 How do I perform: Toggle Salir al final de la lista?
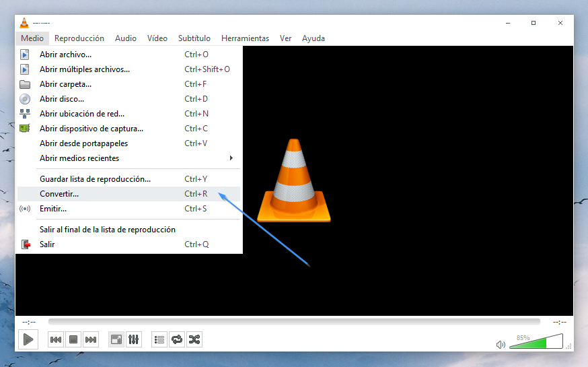pyautogui.click(x=128, y=230)
